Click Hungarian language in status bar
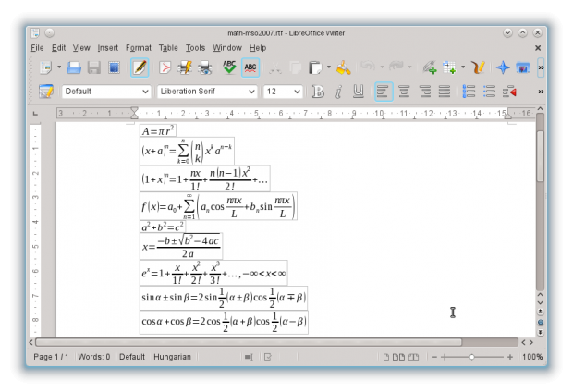573x392 pixels. [x=172, y=357]
